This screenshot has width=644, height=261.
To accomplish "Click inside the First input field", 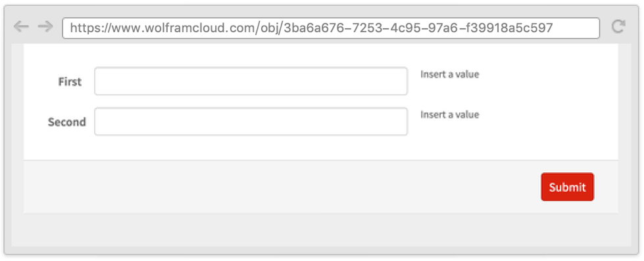I will (251, 82).
